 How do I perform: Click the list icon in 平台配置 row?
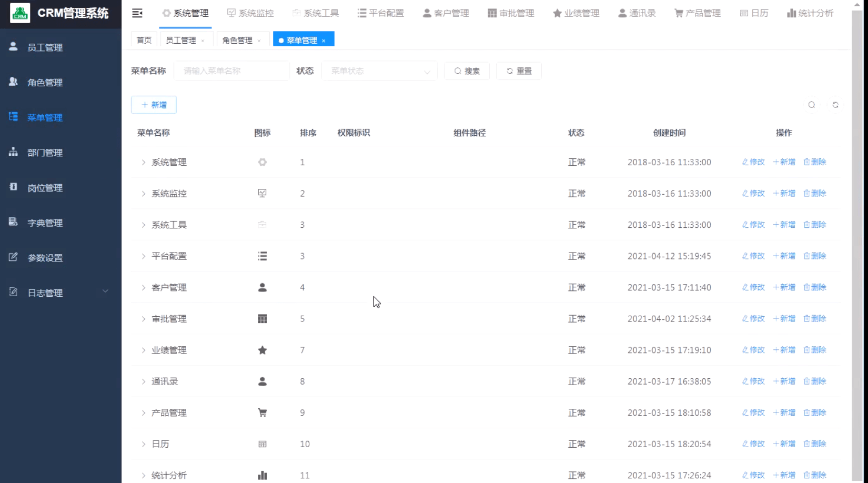(x=263, y=256)
